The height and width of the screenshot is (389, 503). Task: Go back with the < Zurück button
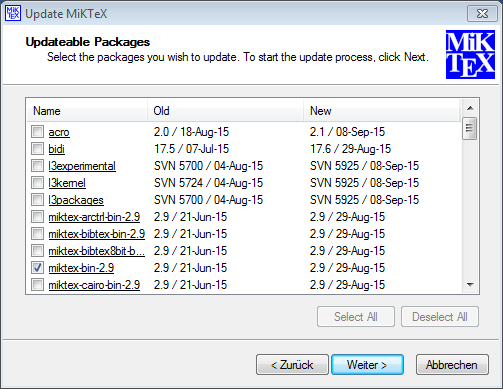click(292, 365)
